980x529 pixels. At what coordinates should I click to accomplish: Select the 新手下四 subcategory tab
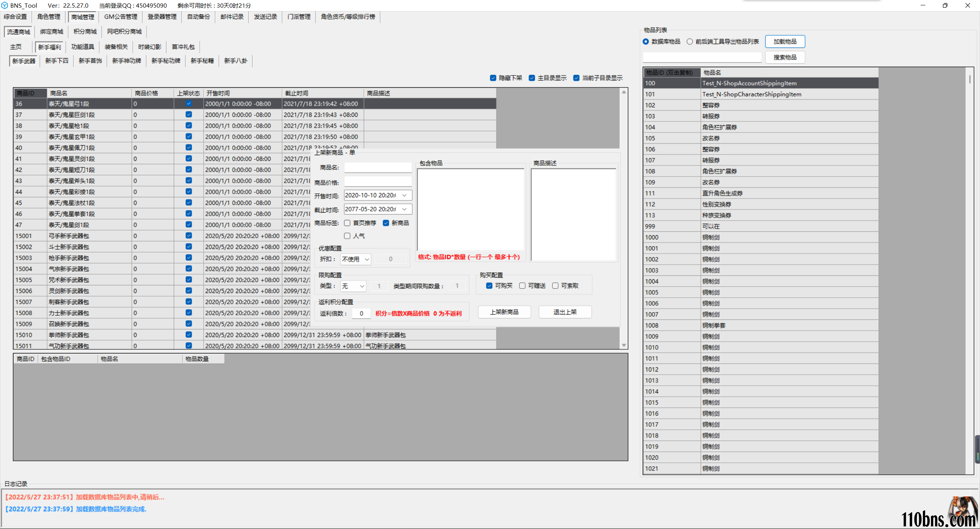(57, 61)
